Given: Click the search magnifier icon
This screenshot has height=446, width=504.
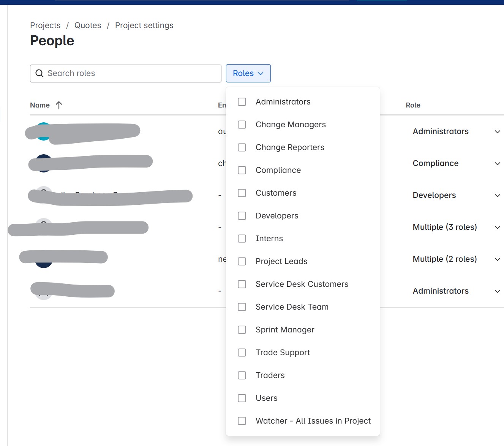Looking at the screenshot, I should [39, 73].
